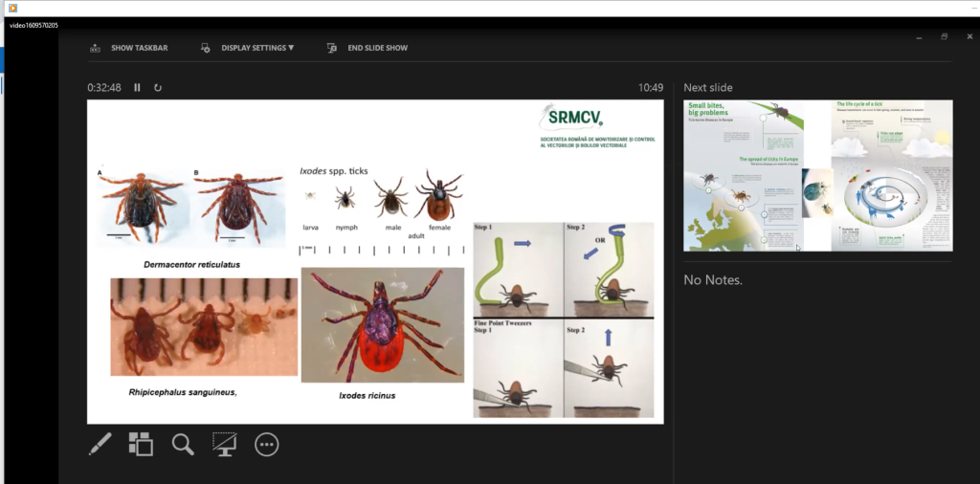The width and height of the screenshot is (980, 484).
Task: Open more slide show options menu
Action: pyautogui.click(x=267, y=444)
